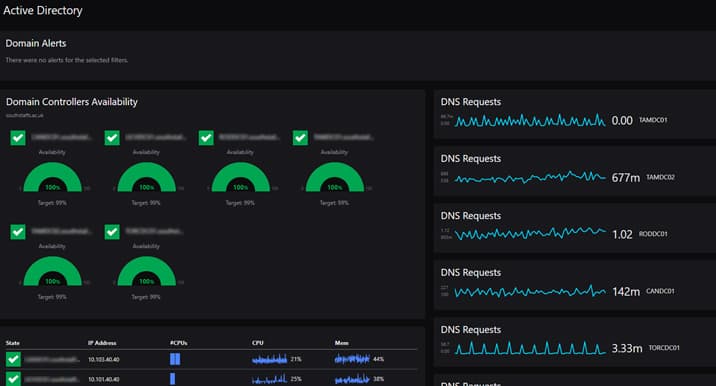Click the 44% Mem value
Viewport: 716px width, 386px height.
[x=379, y=359]
